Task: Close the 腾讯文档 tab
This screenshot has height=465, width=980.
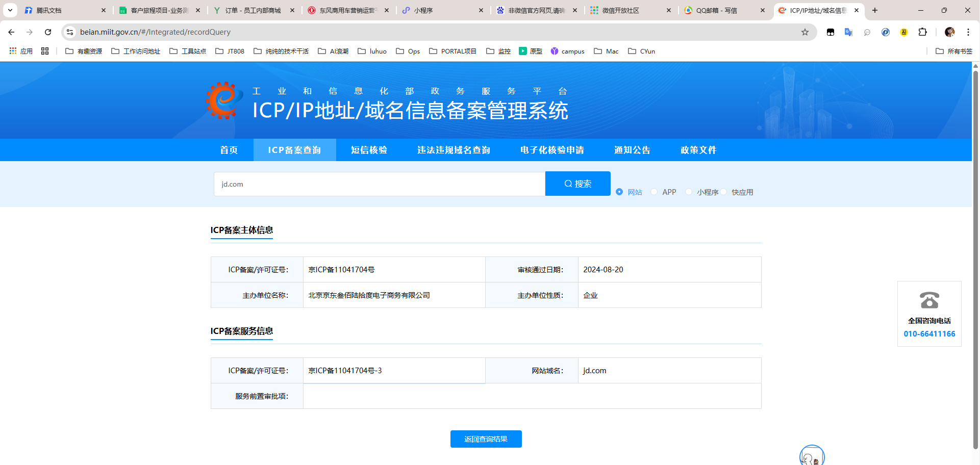Action: pyautogui.click(x=104, y=10)
